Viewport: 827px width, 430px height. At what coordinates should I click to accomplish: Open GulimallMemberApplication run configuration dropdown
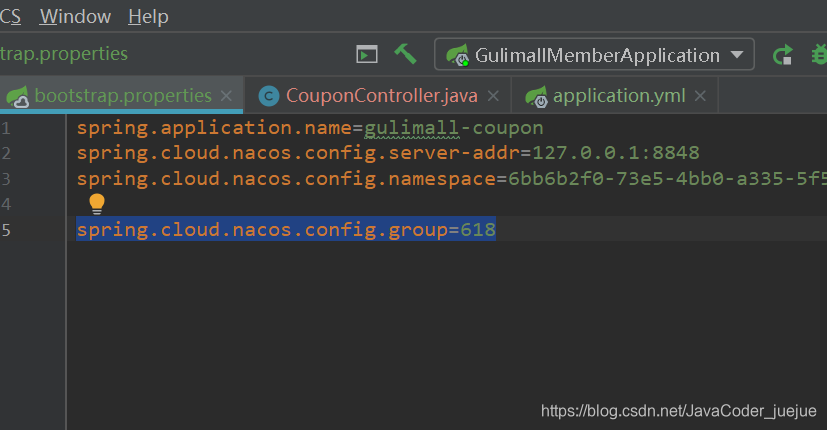[594, 54]
